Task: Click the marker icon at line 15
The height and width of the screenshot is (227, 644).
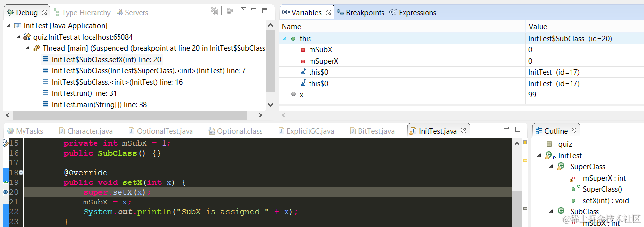Action: 5,143
